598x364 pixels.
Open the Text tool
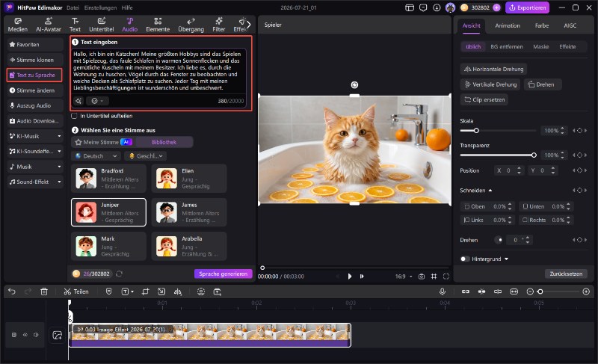[75, 25]
